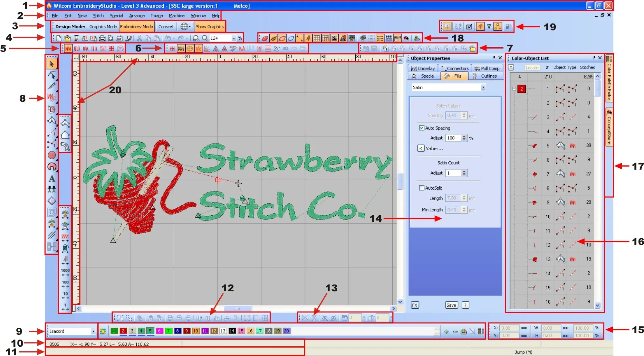Open the Satin fill type dropdown
Image resolution: width=644 pixels, height=356 pixels.
point(483,88)
